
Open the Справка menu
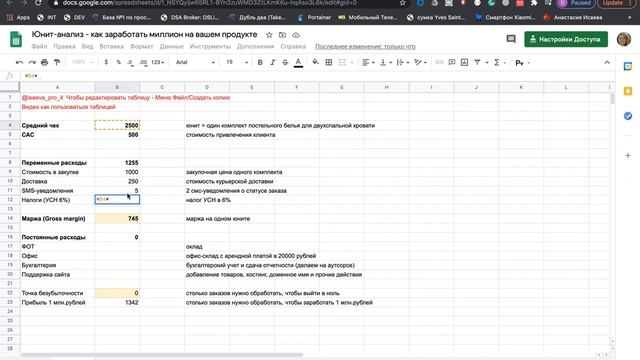coord(293,47)
